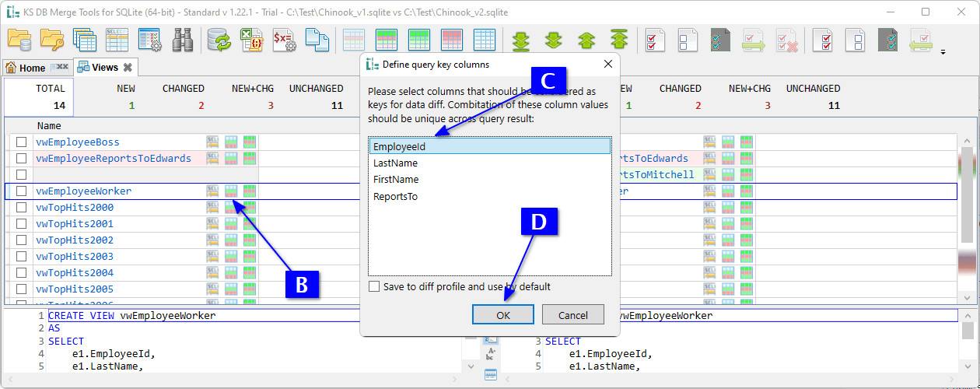Open the toolbar overflow arrow

click(943, 53)
